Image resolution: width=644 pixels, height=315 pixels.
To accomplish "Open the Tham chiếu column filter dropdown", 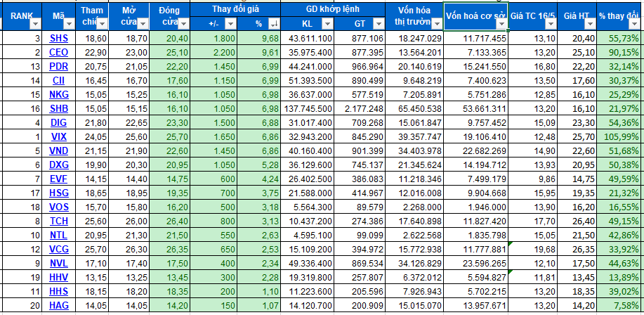I will [x=102, y=24].
